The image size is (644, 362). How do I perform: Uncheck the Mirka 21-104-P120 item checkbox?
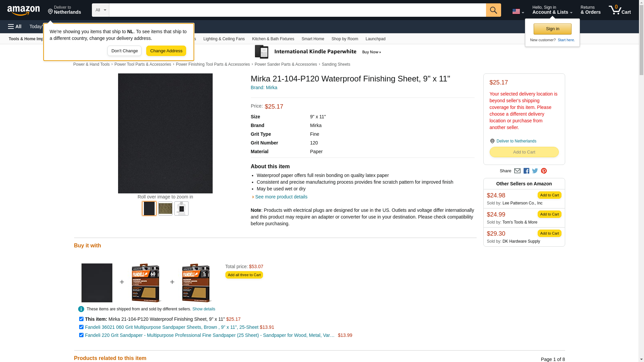[x=81, y=319]
